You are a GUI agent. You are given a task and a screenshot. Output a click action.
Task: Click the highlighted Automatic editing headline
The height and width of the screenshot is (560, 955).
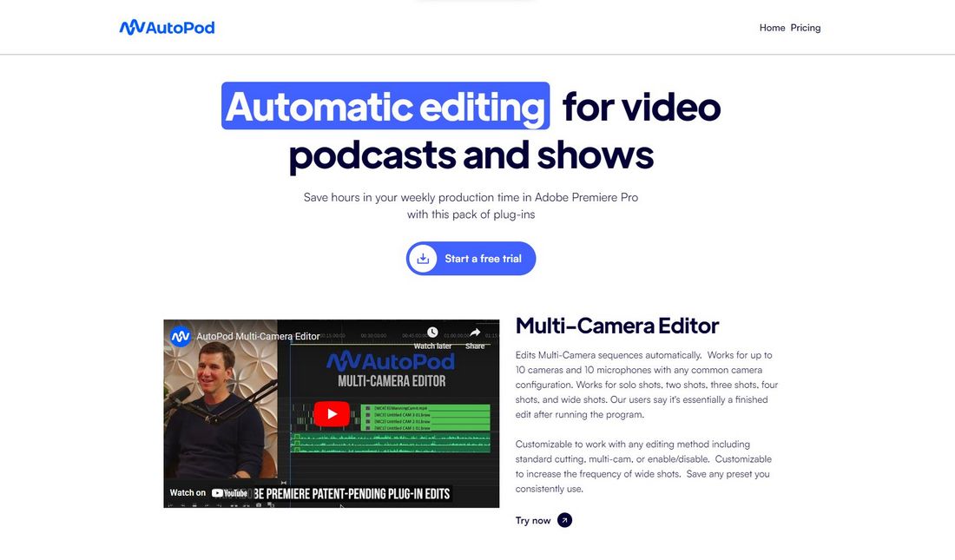click(385, 106)
